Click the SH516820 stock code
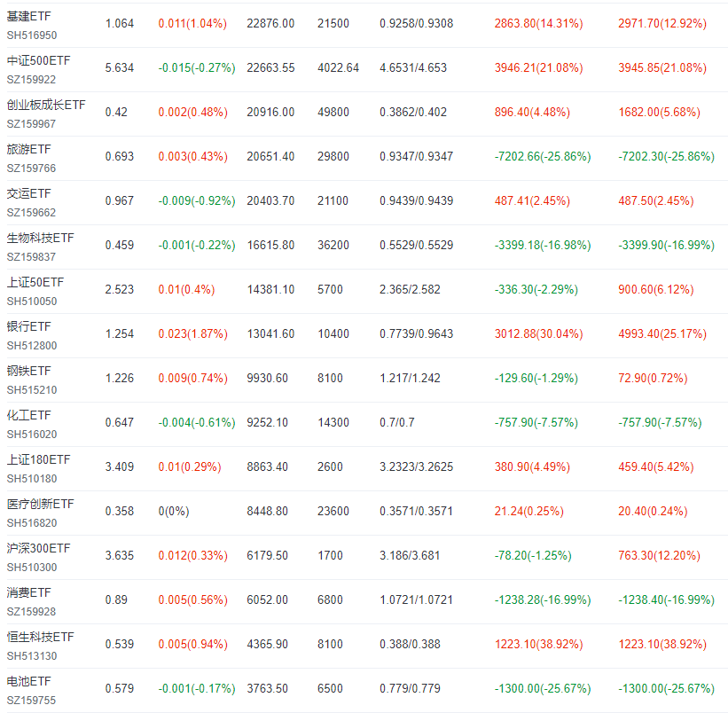 pos(32,523)
